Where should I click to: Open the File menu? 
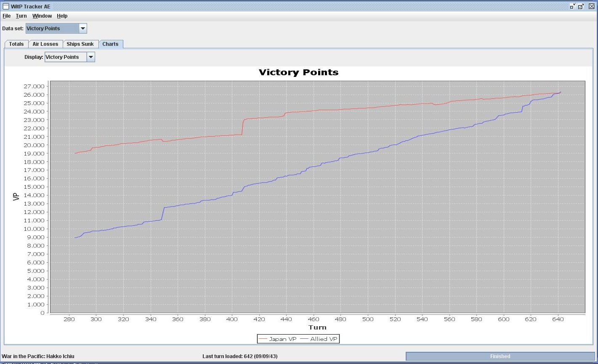point(7,16)
